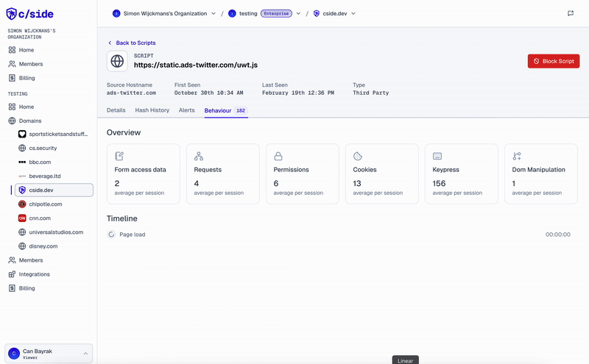Click the Permissions lock icon
This screenshot has height=364, width=589.
point(278,156)
